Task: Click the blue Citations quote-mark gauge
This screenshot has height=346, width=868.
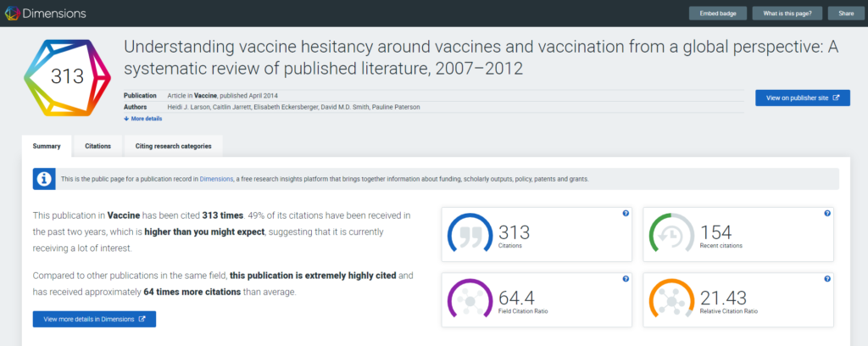Action: tap(470, 235)
